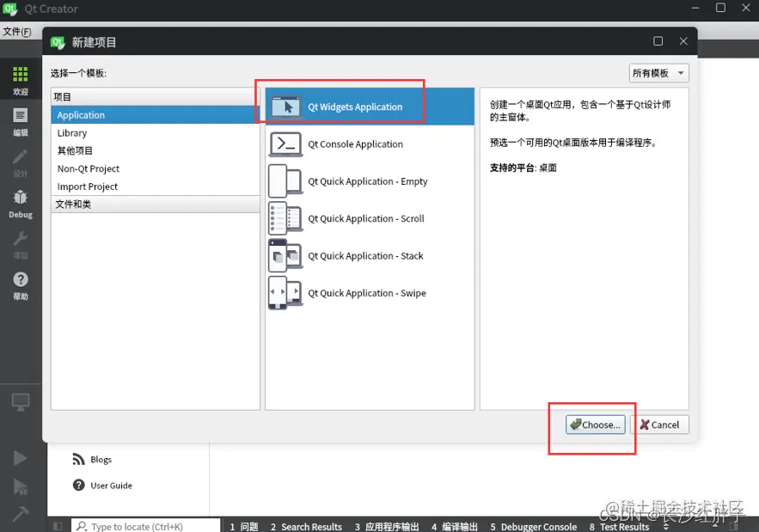
Task: Switch to Edit mode in sidebar
Action: click(x=21, y=115)
